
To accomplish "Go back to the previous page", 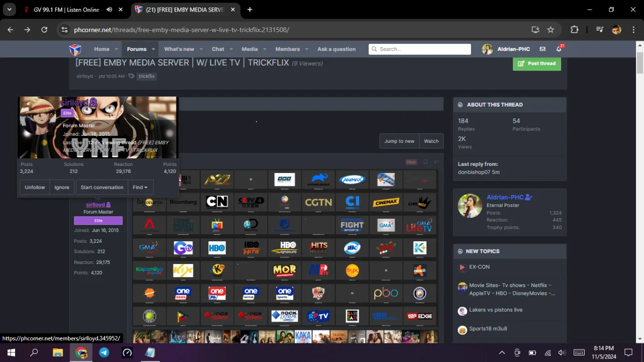I will [11, 30].
